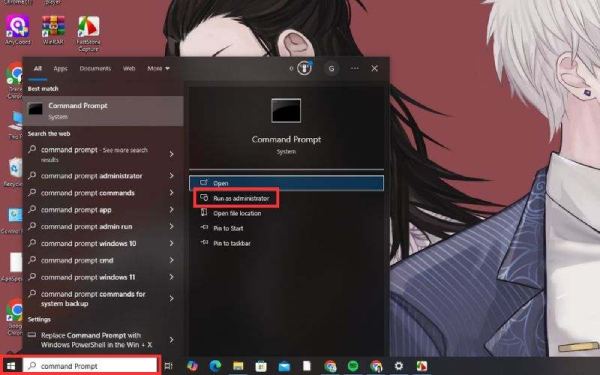Expand chevron for 'command prompt commands' suggestion
Image resolution: width=600 pixels, height=375 pixels.
tap(171, 192)
